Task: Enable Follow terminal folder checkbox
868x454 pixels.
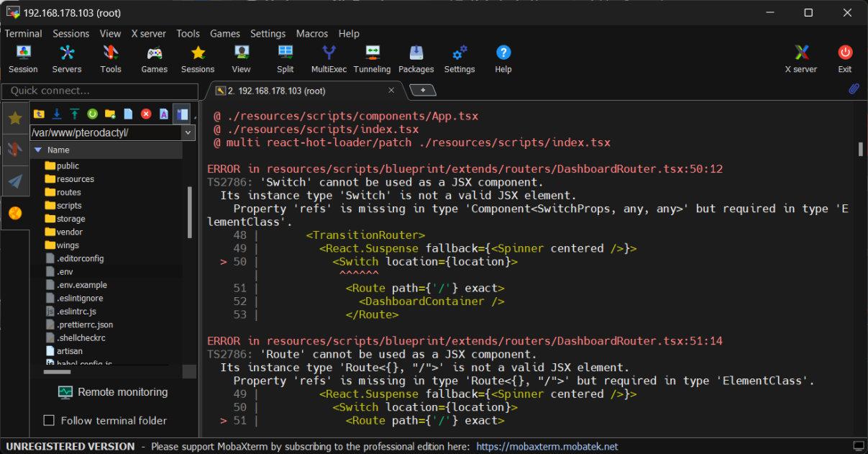Action: coord(49,420)
